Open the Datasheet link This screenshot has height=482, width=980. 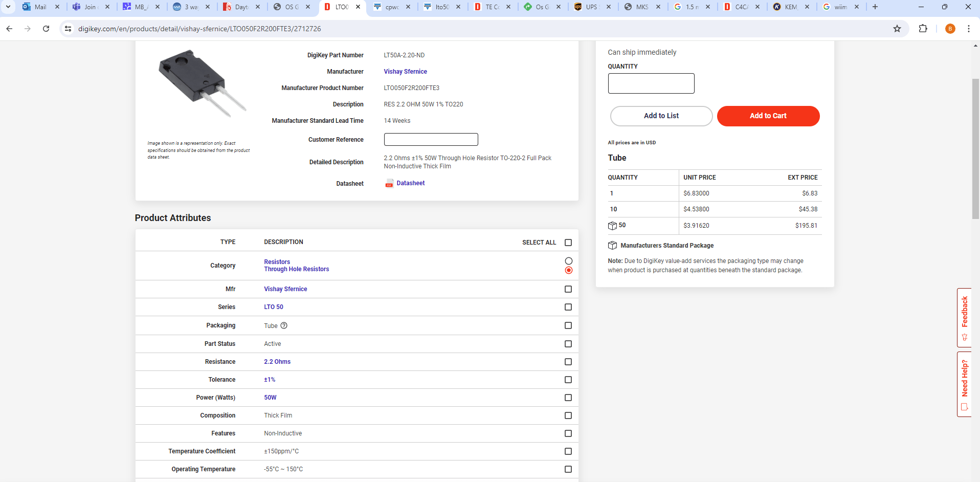411,183
